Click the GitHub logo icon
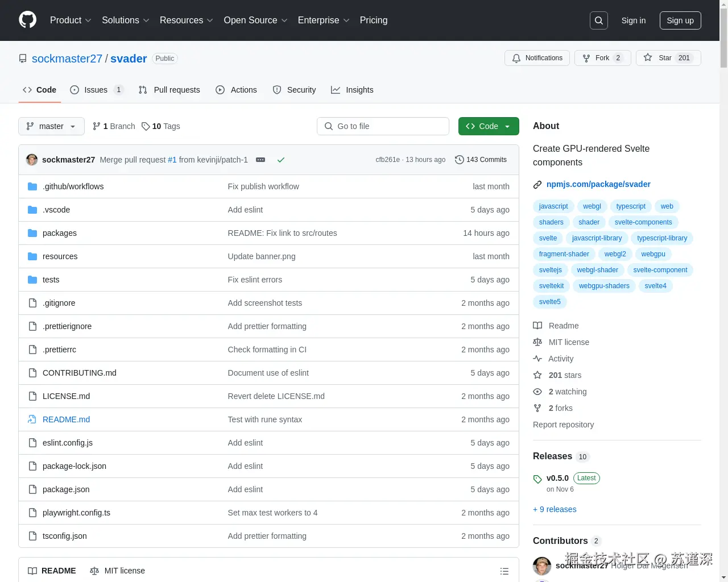 27,20
